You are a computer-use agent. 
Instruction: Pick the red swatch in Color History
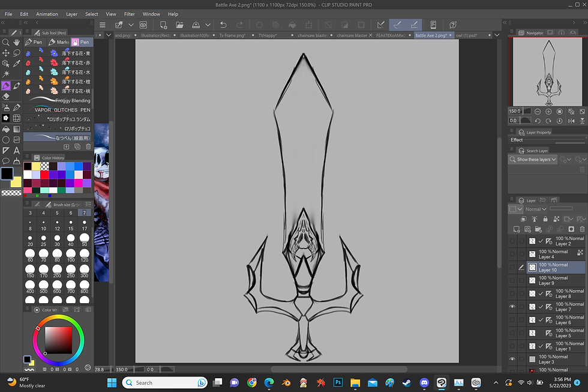click(44, 175)
